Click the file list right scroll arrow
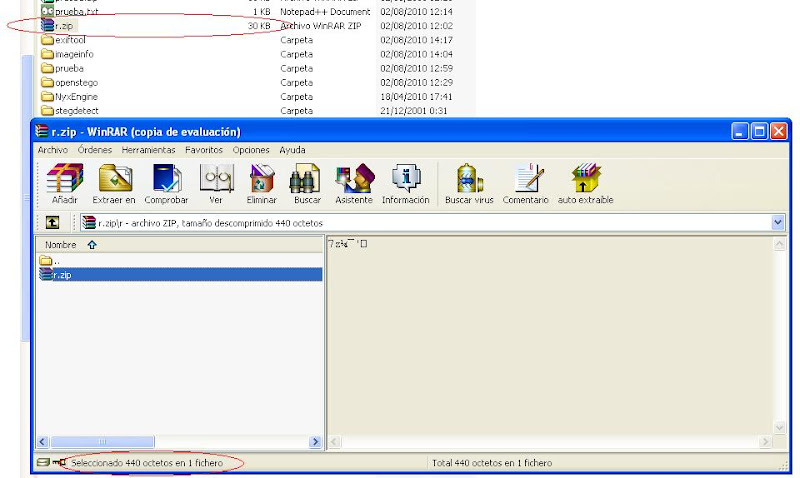This screenshot has width=800, height=478. [315, 442]
